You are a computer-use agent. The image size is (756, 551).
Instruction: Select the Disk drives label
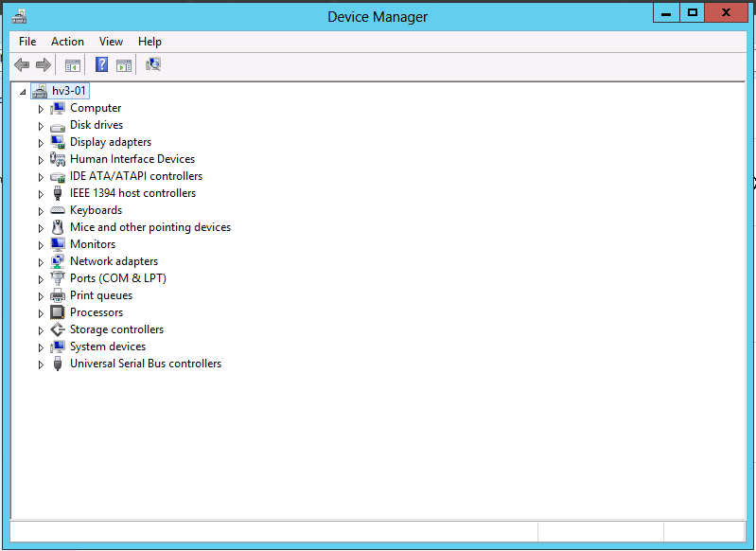[x=97, y=124]
